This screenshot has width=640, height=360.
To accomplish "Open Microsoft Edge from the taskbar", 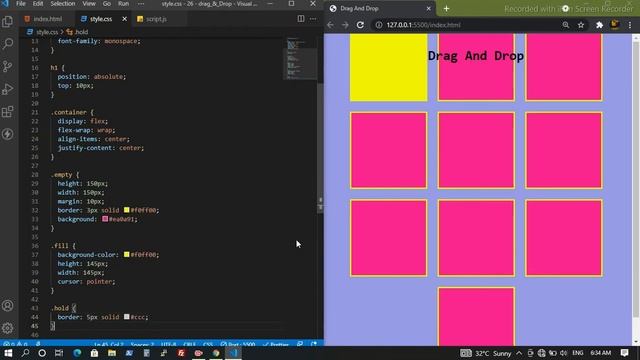I will click(x=77, y=353).
